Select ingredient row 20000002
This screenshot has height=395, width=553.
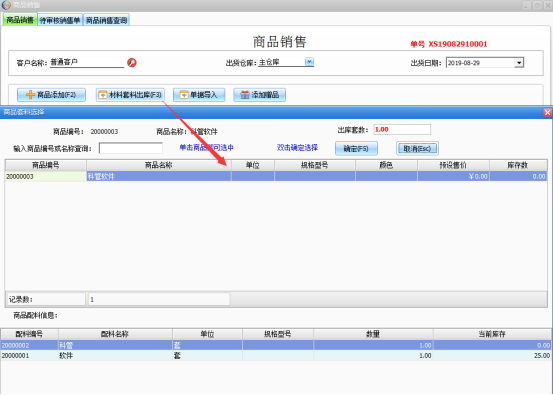point(276,345)
